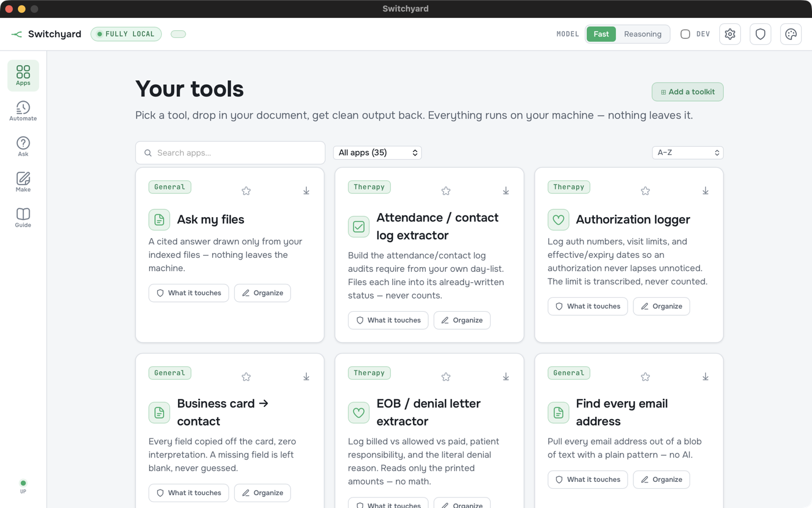Organize the Ask my files tool
The width and height of the screenshot is (812, 508).
point(263,293)
